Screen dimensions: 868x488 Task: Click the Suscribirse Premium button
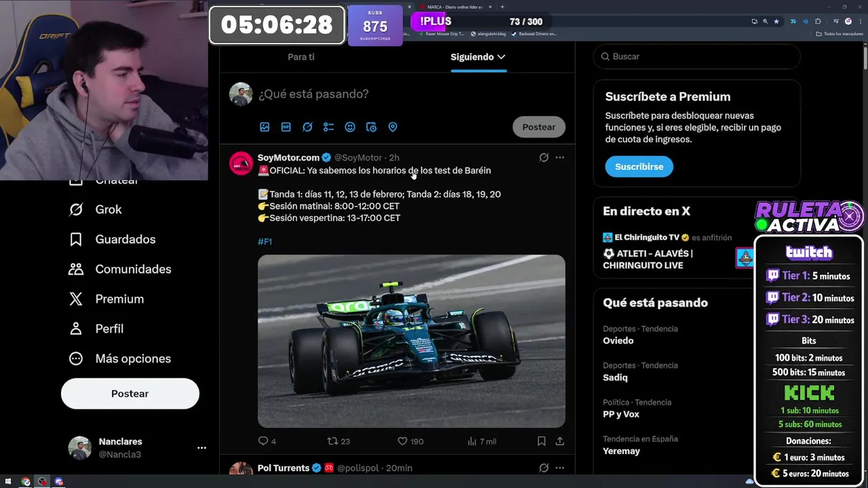pyautogui.click(x=639, y=167)
